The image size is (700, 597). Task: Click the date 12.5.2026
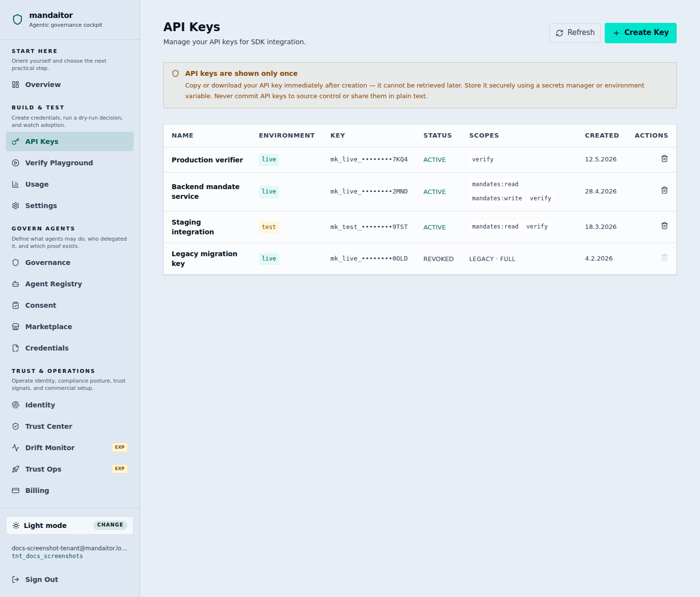(x=600, y=159)
